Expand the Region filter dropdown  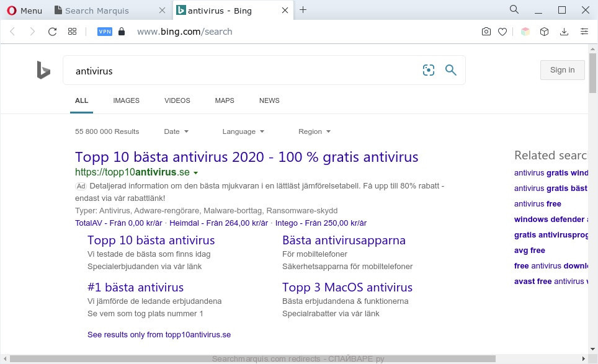tap(315, 131)
